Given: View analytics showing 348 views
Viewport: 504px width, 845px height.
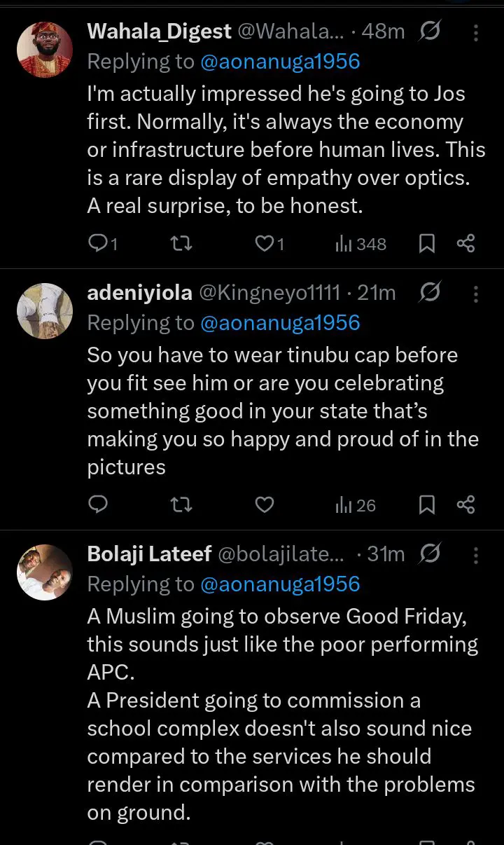Looking at the screenshot, I should [x=360, y=244].
